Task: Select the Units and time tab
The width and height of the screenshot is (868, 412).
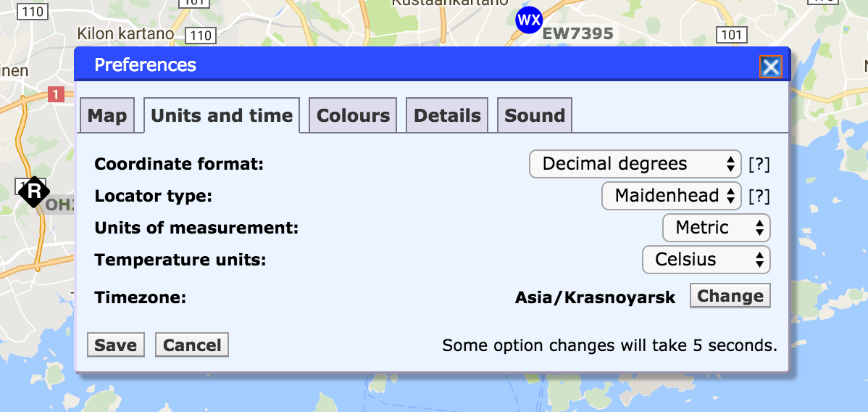Action: pyautogui.click(x=222, y=116)
